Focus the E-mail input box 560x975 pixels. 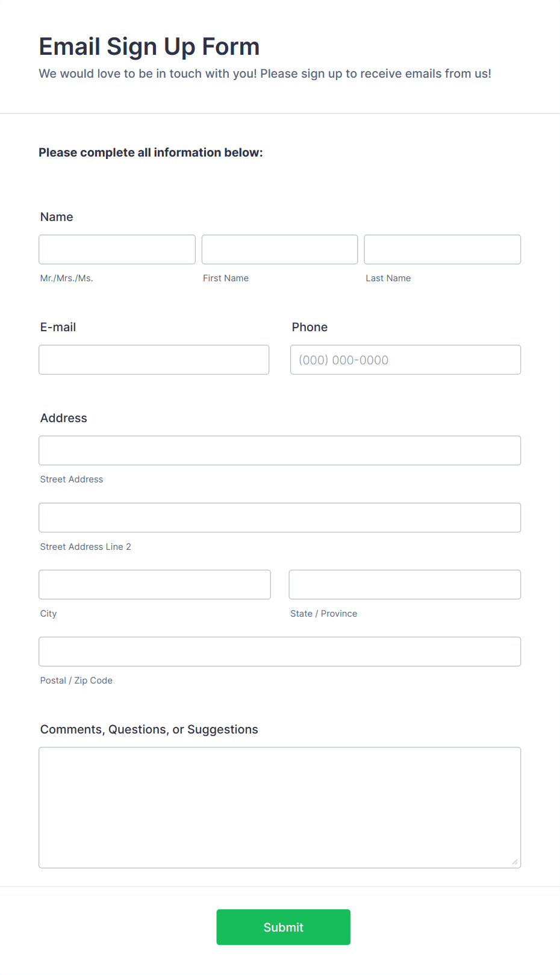(154, 359)
